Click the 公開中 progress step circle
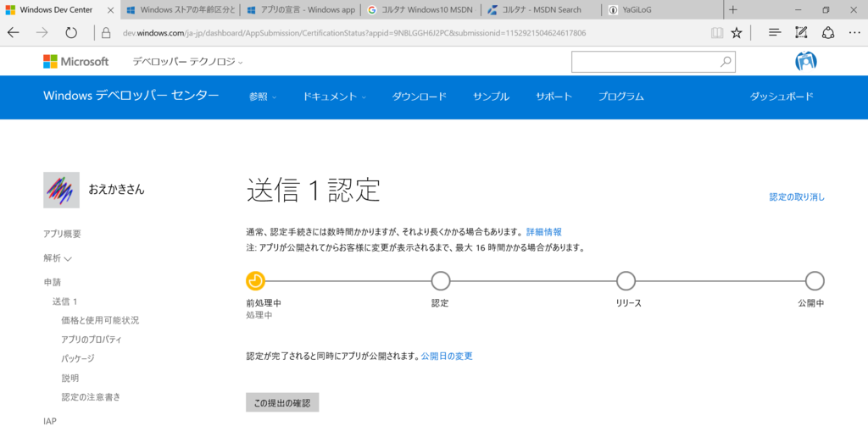Viewport: 868px width, 426px height. (815, 281)
